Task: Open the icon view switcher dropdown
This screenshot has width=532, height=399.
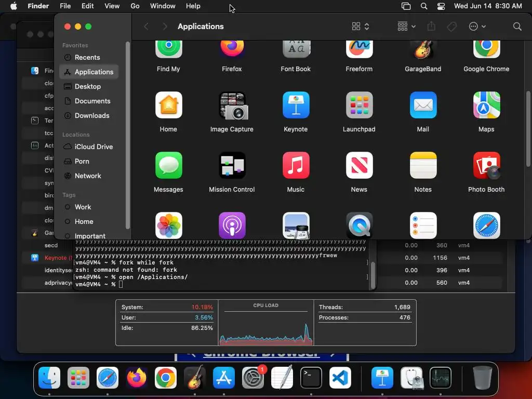Action: click(361, 26)
